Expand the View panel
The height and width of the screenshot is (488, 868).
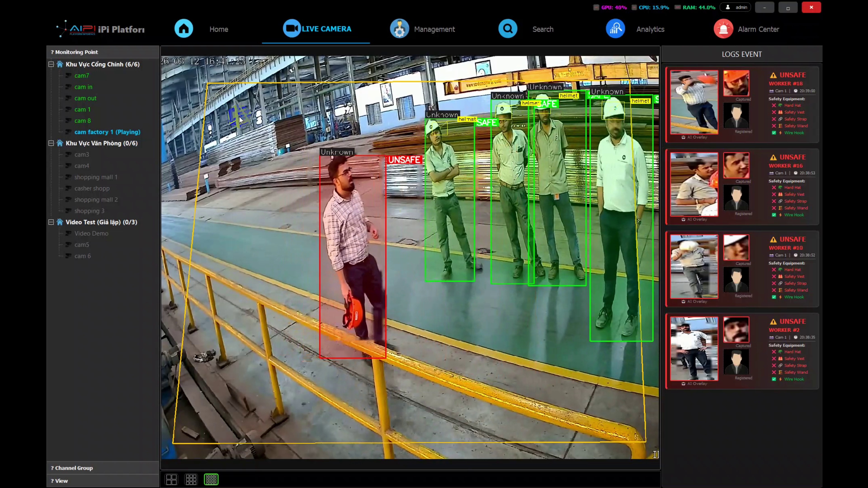click(103, 481)
